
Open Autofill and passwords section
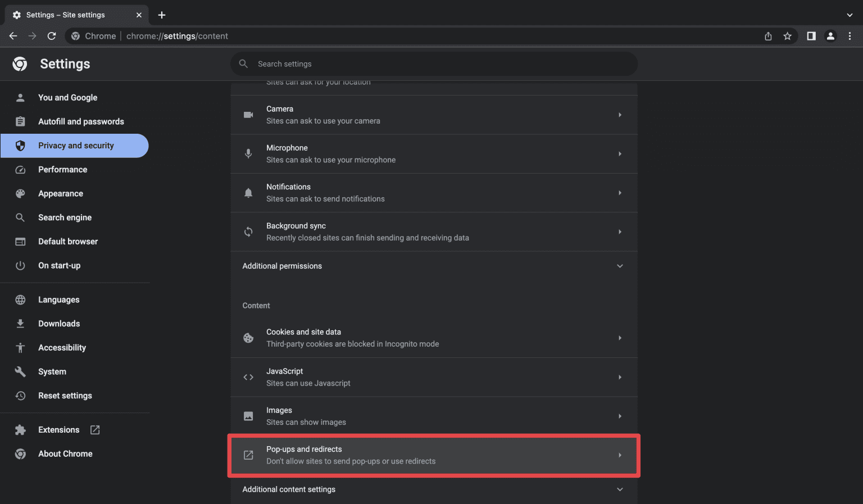[80, 121]
